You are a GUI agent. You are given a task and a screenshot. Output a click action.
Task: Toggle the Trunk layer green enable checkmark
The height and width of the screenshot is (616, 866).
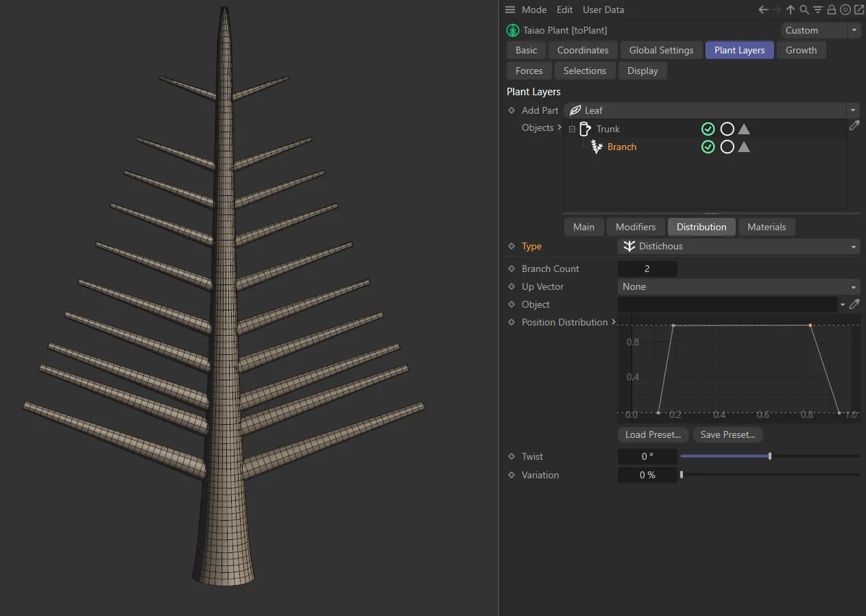coord(708,129)
